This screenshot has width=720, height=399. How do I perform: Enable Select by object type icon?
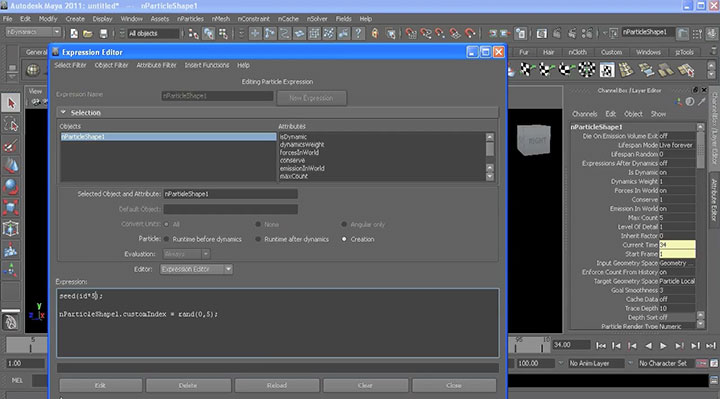[208, 34]
